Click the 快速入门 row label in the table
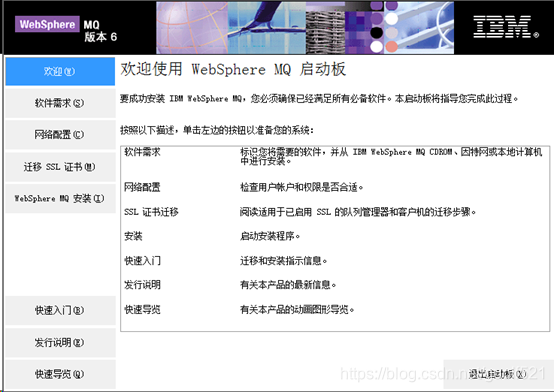This screenshot has width=554, height=392. pos(142,261)
